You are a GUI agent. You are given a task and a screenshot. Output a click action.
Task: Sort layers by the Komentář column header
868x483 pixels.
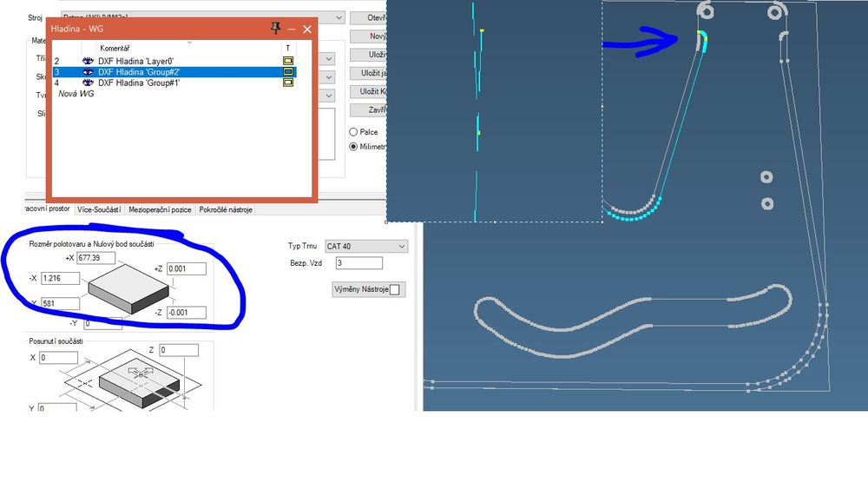(115, 48)
